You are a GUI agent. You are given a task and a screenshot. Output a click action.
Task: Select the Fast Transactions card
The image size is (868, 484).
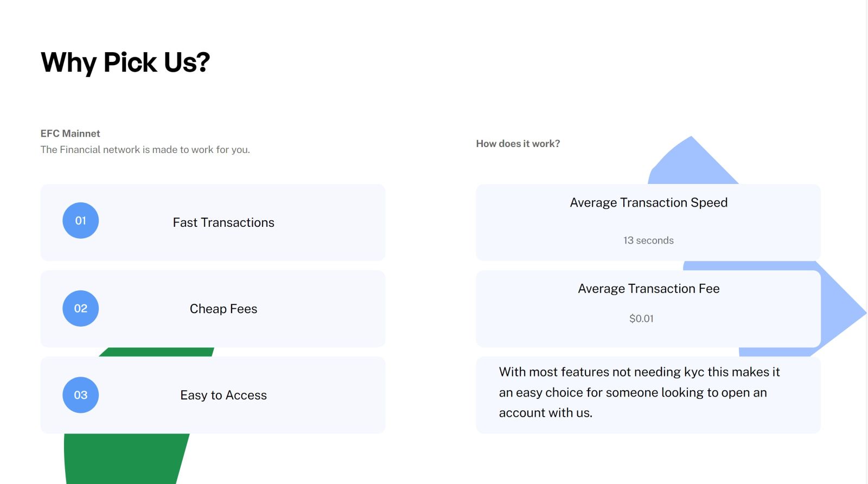213,222
